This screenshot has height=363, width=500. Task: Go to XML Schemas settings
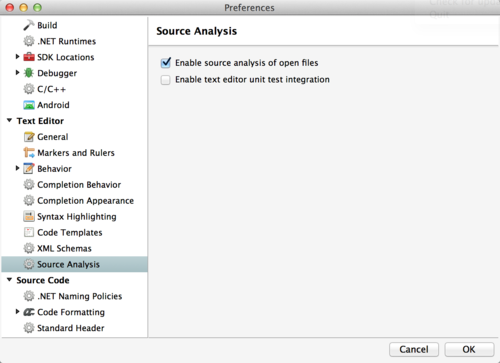click(x=64, y=248)
